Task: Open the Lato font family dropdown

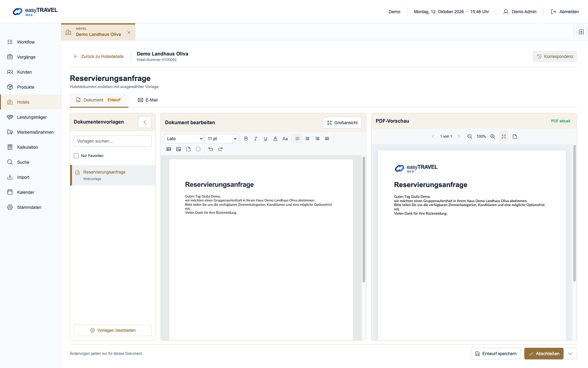Action: [x=184, y=139]
